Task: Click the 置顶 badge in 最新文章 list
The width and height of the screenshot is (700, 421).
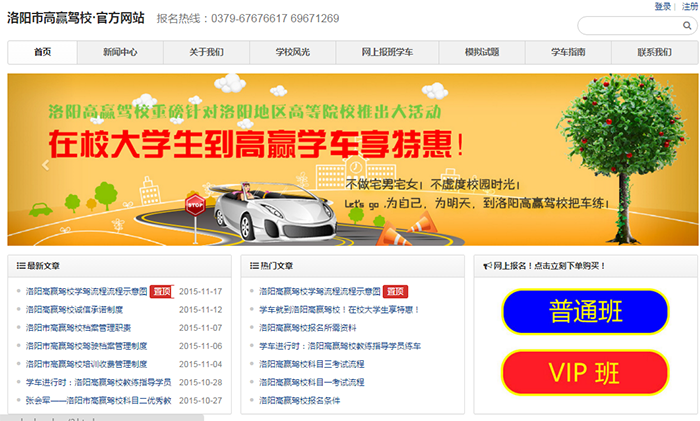Action: (x=161, y=292)
